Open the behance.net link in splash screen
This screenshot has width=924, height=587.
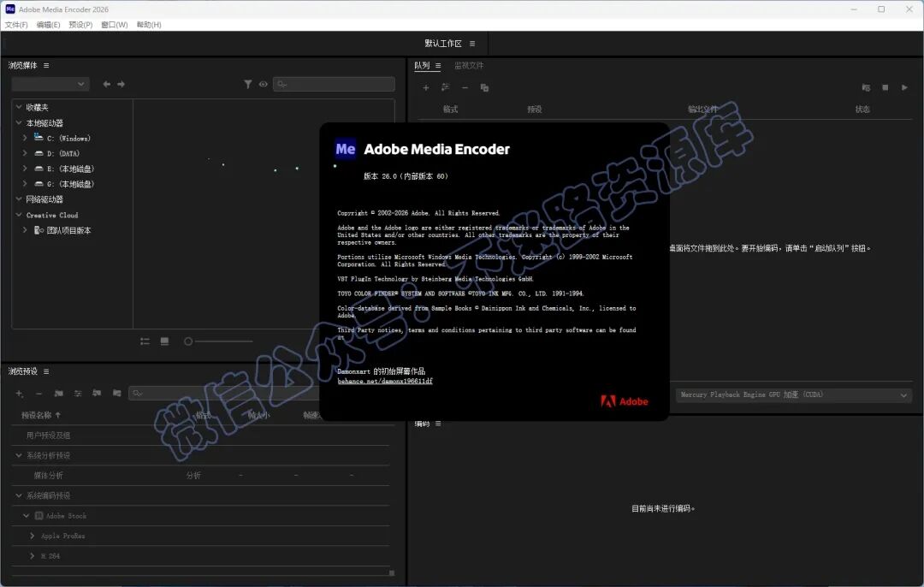point(385,382)
